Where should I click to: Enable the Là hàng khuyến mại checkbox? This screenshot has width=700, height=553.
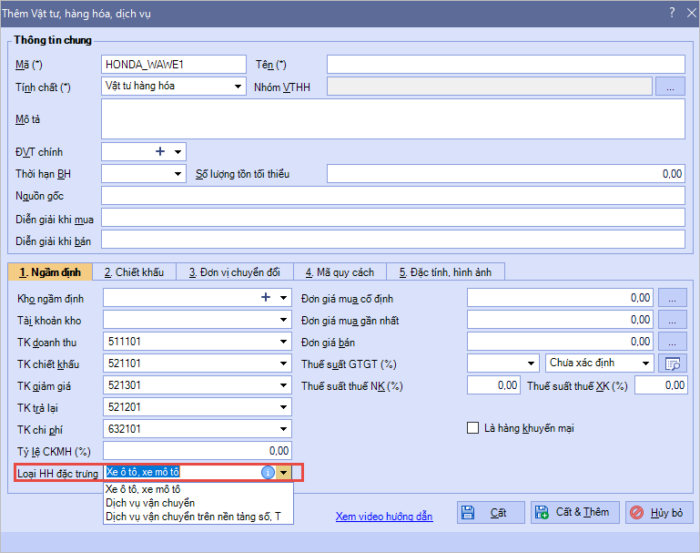coord(474,429)
